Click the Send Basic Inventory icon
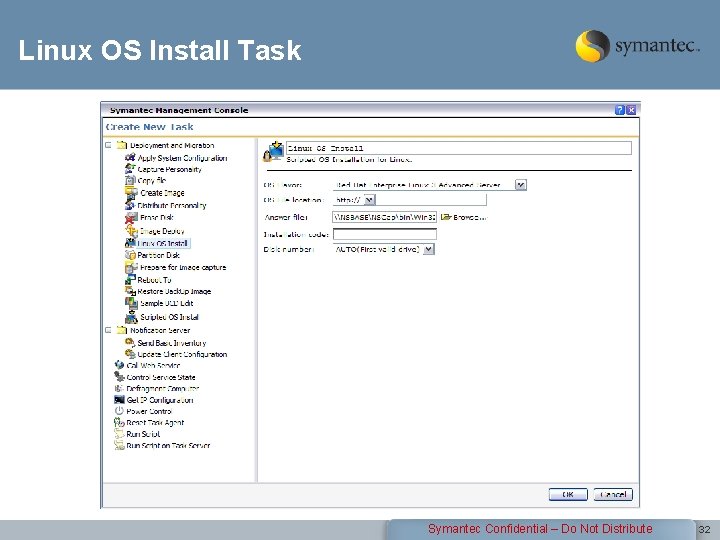Image resolution: width=720 pixels, height=540 pixels. point(130,343)
